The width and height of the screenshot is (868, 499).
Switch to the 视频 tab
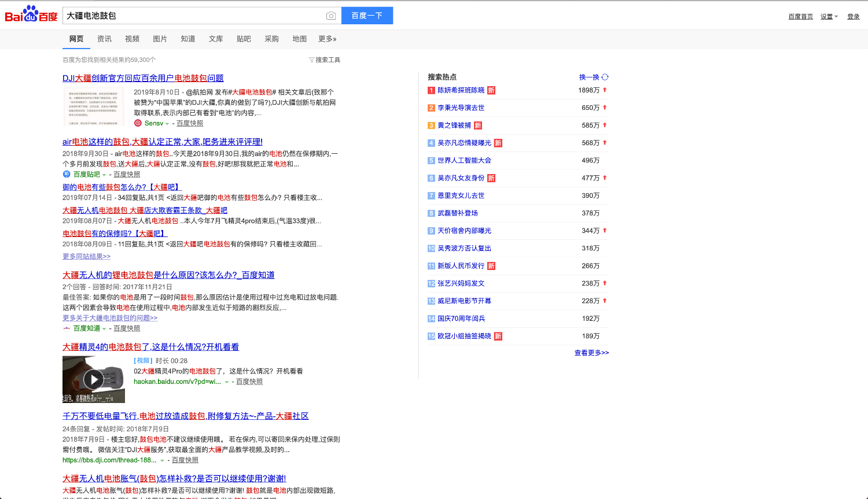pyautogui.click(x=133, y=39)
